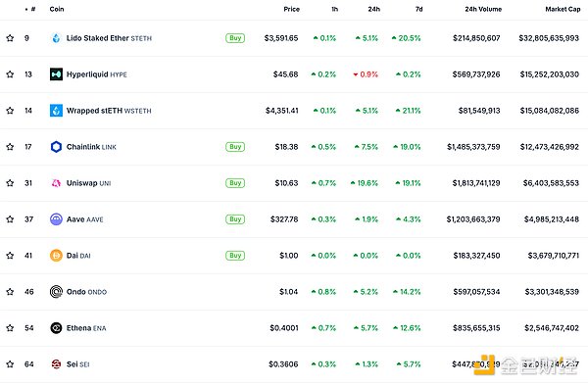
Task: Open the Hyperliquid coin name link
Action: tap(87, 74)
